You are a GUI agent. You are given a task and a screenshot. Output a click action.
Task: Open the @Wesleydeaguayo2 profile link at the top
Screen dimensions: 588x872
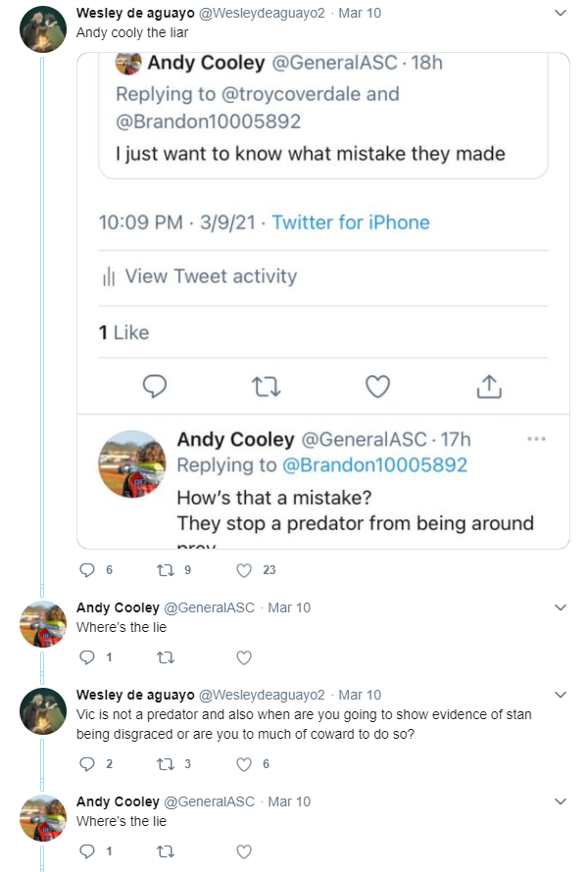(x=262, y=13)
